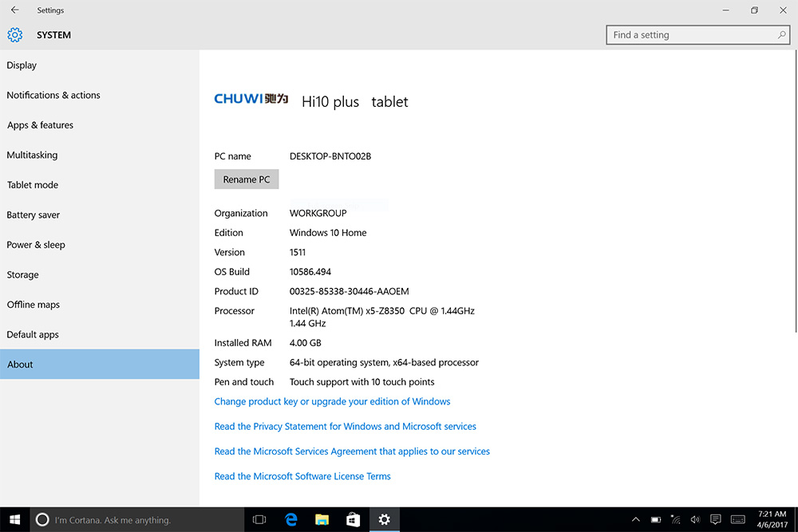Screen dimensions: 798x532
Task: Select Battery saver in the sidebar
Action: [100, 215]
